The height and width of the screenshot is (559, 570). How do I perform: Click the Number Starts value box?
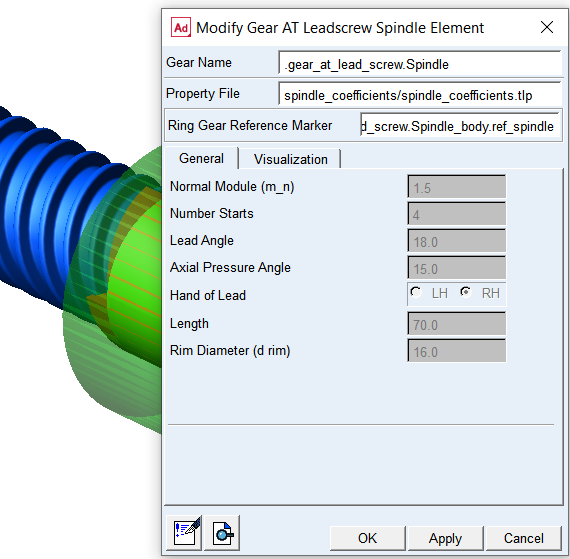tap(457, 214)
